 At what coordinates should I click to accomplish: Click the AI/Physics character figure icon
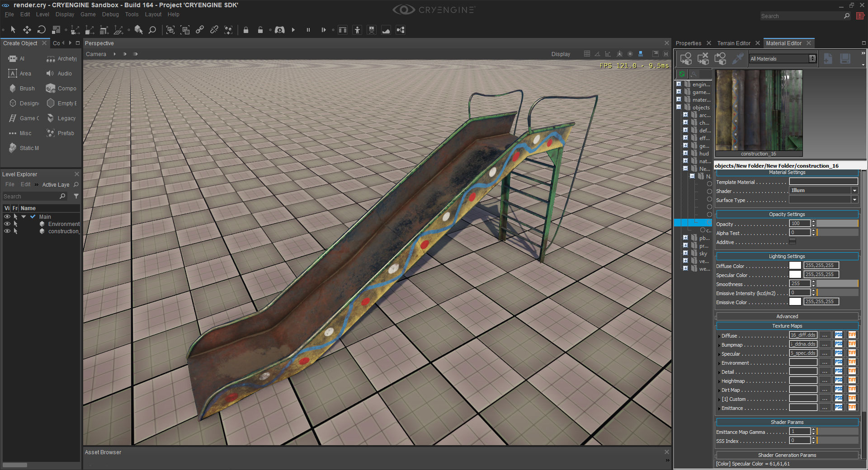point(357,30)
